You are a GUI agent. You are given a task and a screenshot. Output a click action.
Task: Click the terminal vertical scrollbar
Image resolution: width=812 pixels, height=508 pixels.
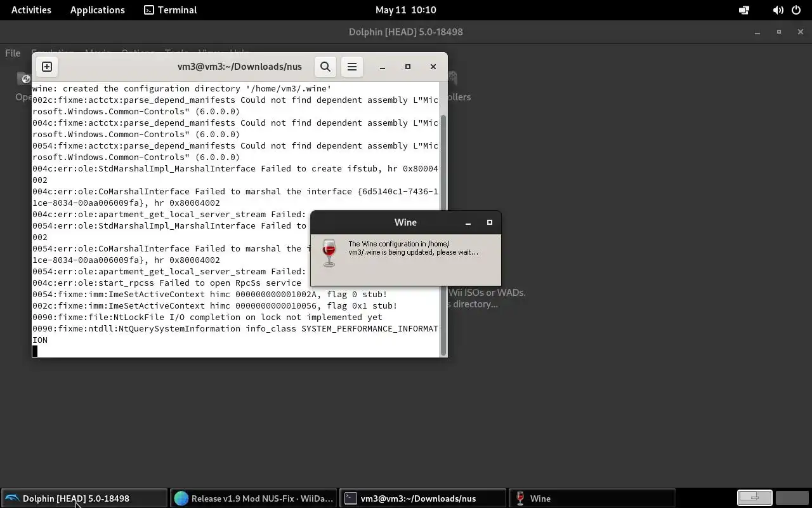point(443,235)
